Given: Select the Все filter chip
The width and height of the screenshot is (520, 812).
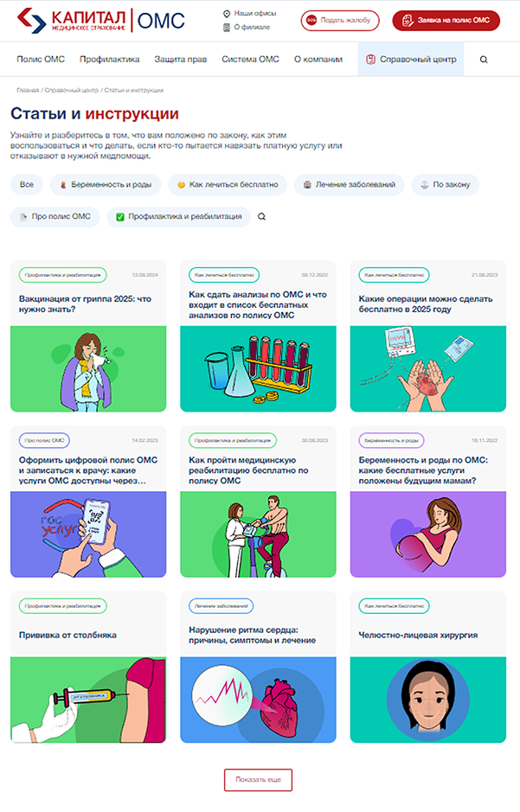Looking at the screenshot, I should [27, 184].
